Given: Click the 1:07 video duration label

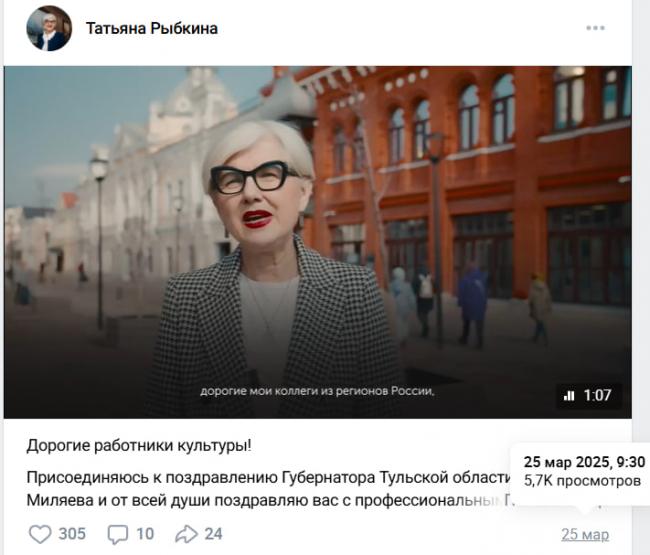Looking at the screenshot, I should point(597,395).
